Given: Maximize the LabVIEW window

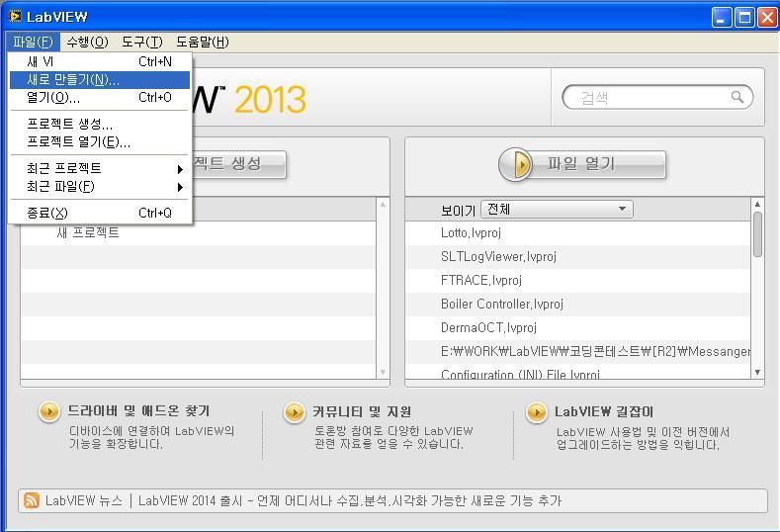Looking at the screenshot, I should point(744,18).
